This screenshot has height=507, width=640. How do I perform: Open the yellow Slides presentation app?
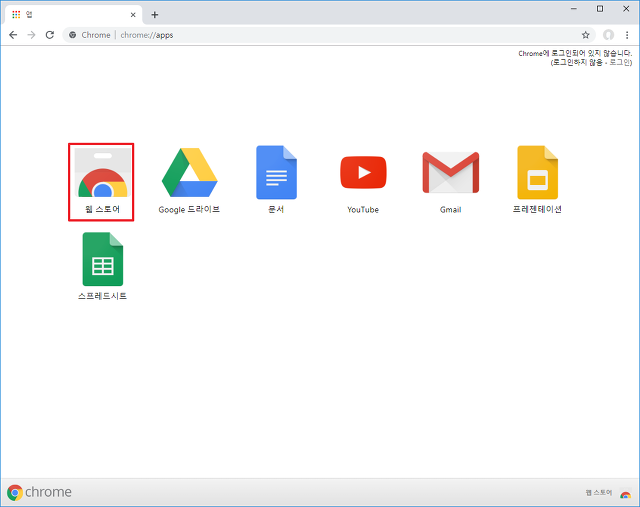pos(538,172)
